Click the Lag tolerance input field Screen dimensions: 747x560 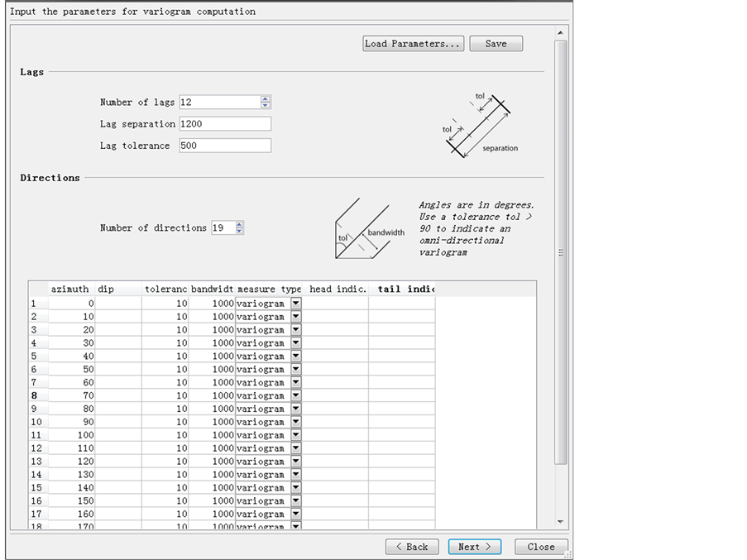pyautogui.click(x=225, y=146)
